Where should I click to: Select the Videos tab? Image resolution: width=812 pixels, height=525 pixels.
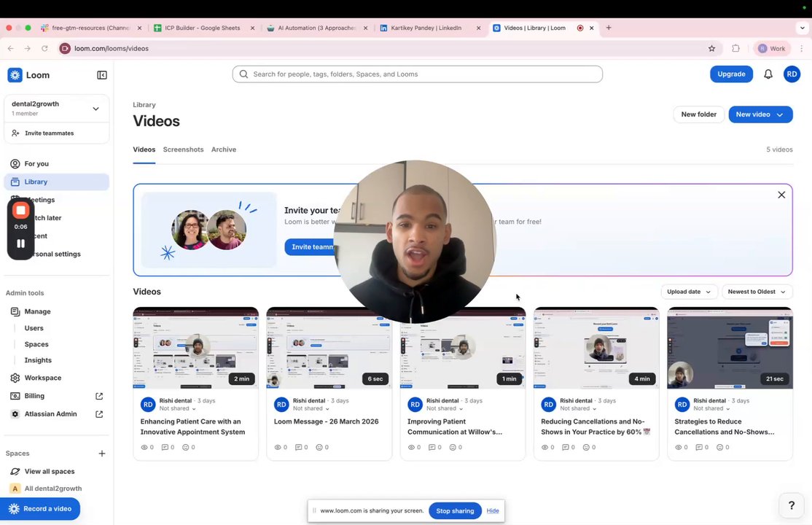click(144, 149)
